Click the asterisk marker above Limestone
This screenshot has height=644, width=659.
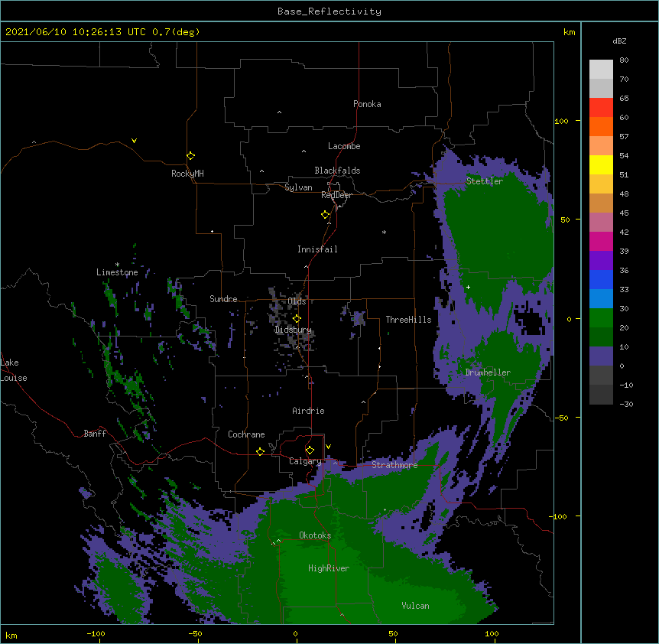[x=117, y=265]
